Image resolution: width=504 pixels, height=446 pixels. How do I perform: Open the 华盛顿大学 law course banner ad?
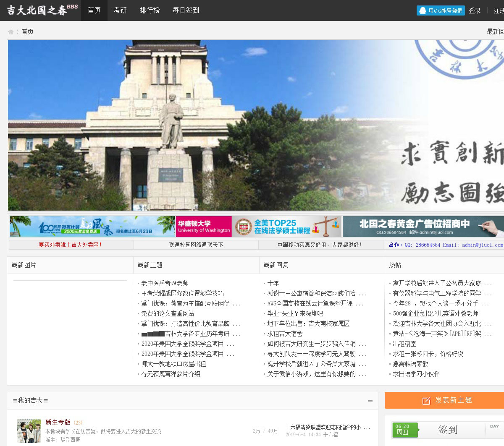click(x=258, y=227)
